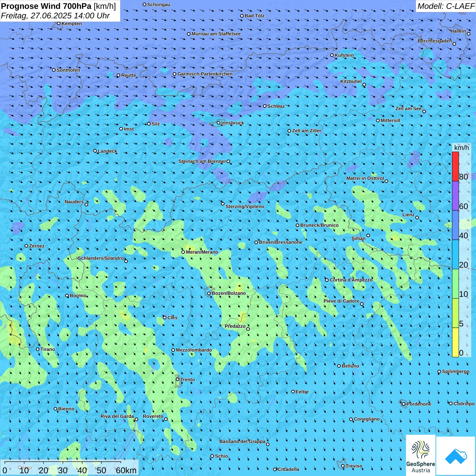The width and height of the screenshot is (476, 476).
Task: Click the Pieve di Cadore label
Action: [x=341, y=301]
